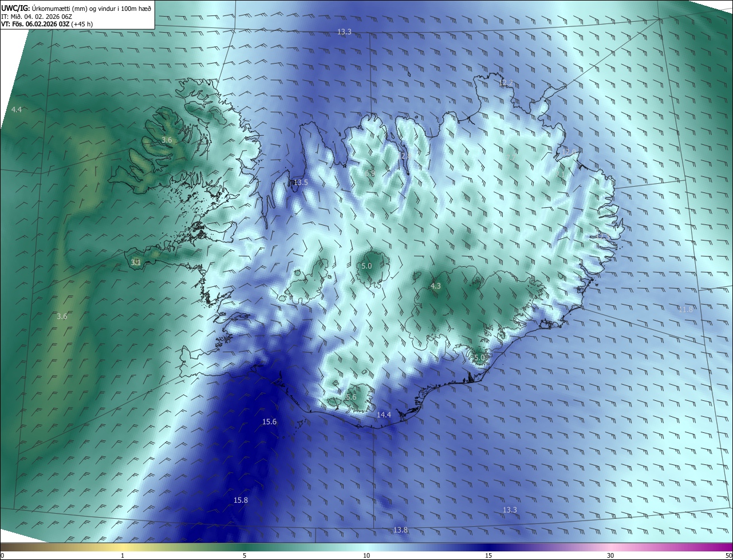
Task: Select the valid time 'VT: Fös. 06.02.2026 03Z (+45 h)'
Action: tap(46, 25)
